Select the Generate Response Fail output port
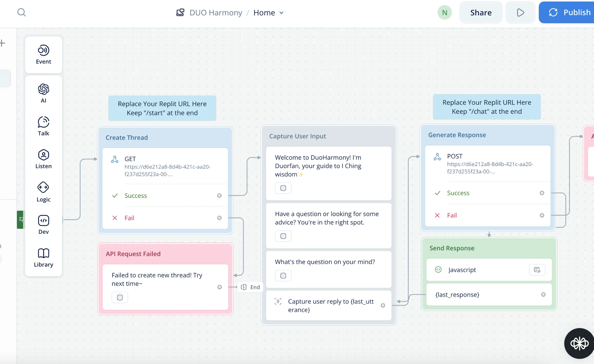This screenshot has height=364, width=594. pyautogui.click(x=542, y=215)
